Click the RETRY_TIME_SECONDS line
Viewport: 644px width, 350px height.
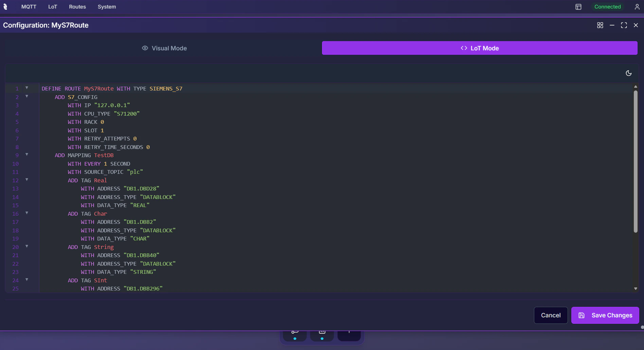(x=109, y=147)
